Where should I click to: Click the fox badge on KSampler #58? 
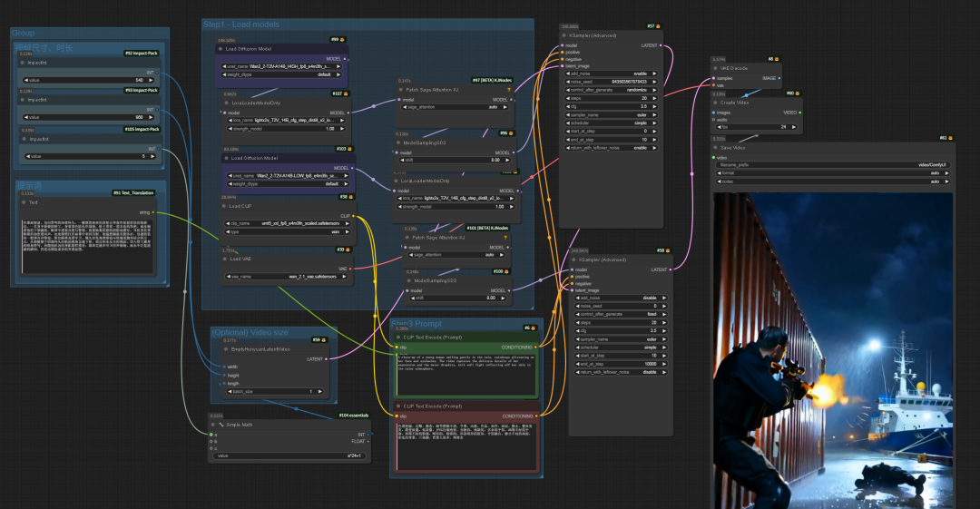pyautogui.click(x=667, y=250)
